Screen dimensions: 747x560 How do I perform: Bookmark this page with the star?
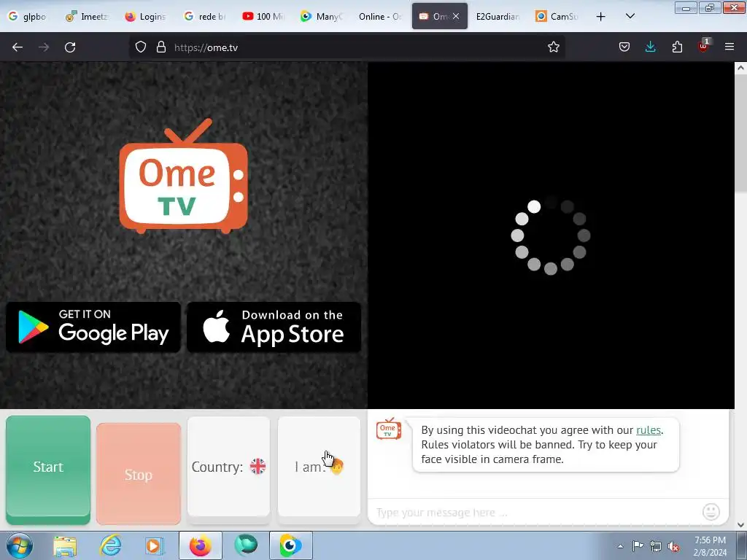pos(553,47)
